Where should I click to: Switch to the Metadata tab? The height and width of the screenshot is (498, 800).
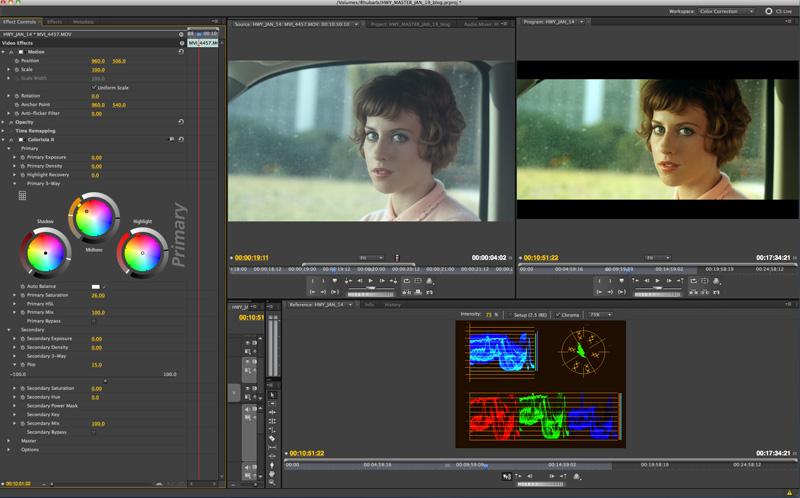tap(83, 21)
